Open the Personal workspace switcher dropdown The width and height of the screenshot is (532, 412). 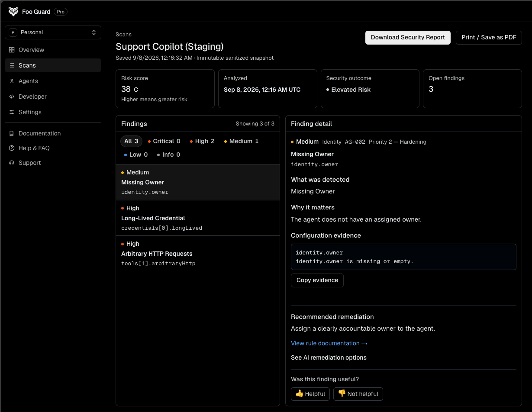53,32
